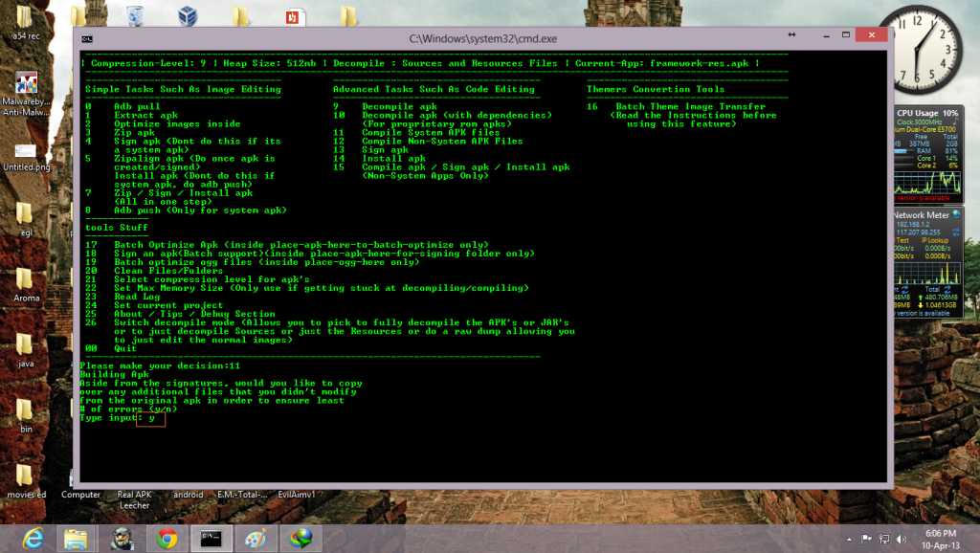
Task: Click 'About / Tips / Debug Section' text
Action: (194, 315)
